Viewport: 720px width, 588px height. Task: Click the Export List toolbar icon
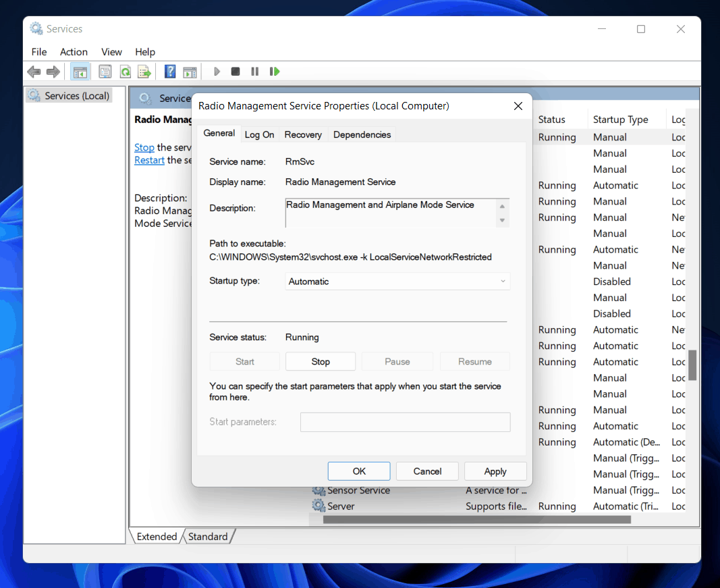tap(144, 72)
